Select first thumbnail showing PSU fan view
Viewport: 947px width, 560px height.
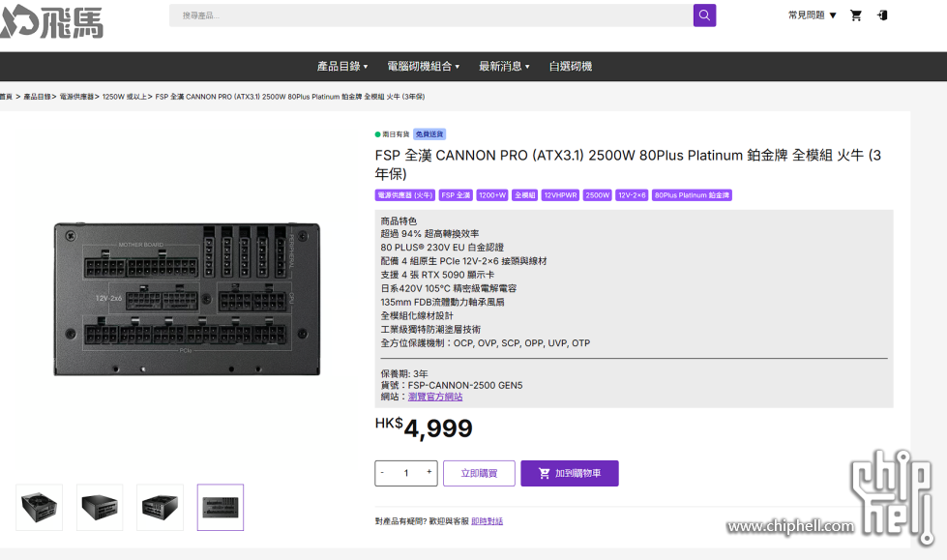40,508
